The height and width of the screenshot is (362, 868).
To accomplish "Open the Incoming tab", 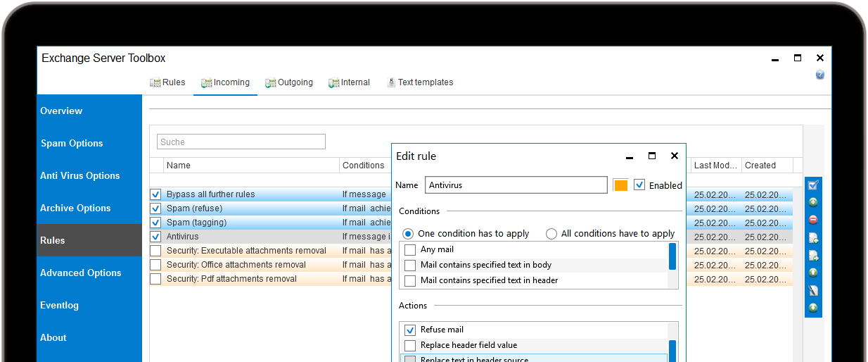I will pyautogui.click(x=225, y=82).
